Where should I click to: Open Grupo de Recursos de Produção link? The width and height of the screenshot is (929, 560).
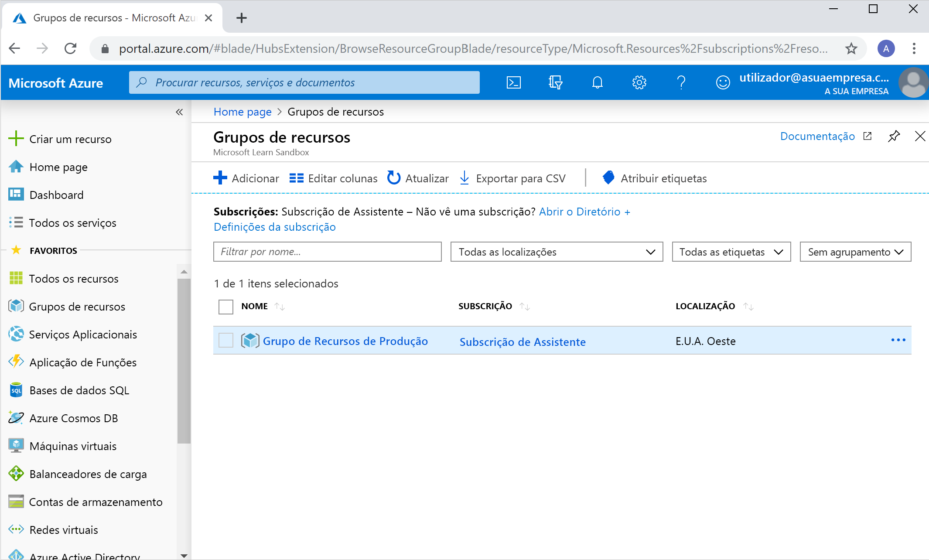point(345,341)
